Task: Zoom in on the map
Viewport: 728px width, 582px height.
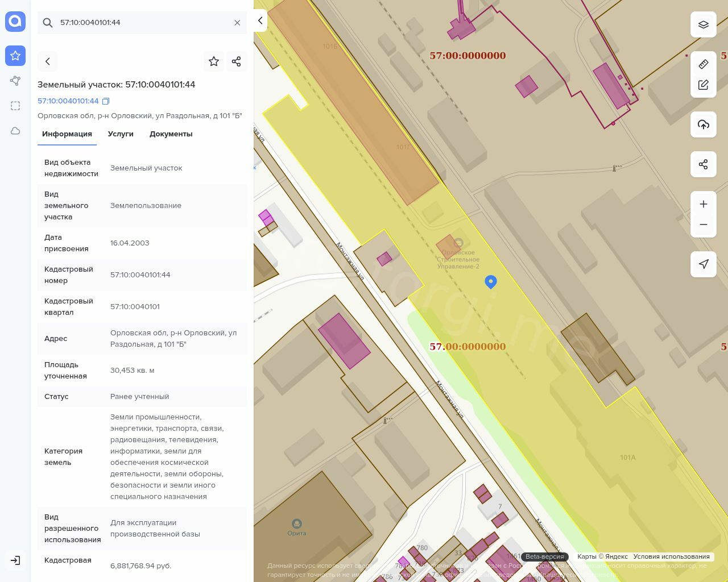Action: click(704, 204)
